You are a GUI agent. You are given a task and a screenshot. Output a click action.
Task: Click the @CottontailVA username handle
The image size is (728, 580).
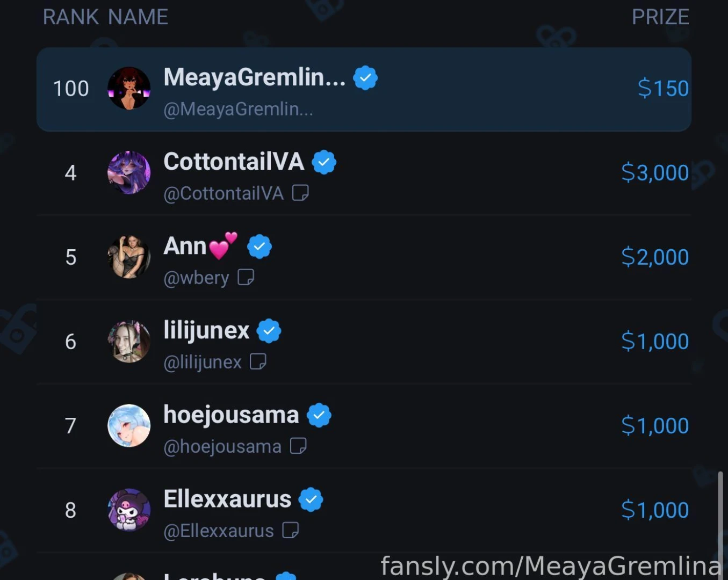pyautogui.click(x=224, y=193)
